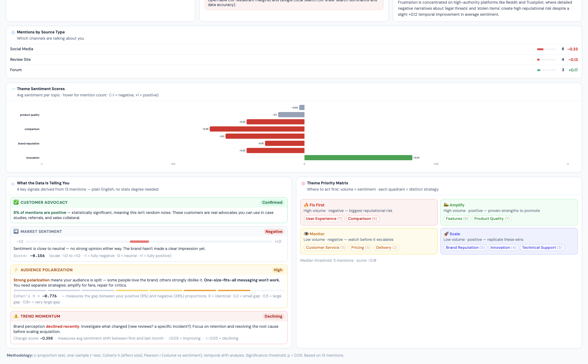Click the Cohen's h segmented gauge
Image resolution: width=588 pixels, height=364 pixels.
[149, 290]
